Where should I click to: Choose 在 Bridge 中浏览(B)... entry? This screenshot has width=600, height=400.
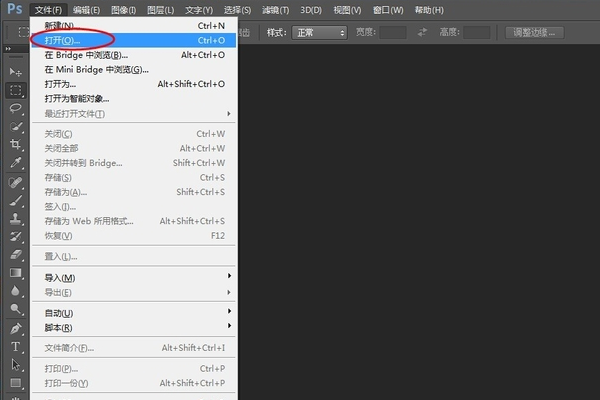[134, 55]
